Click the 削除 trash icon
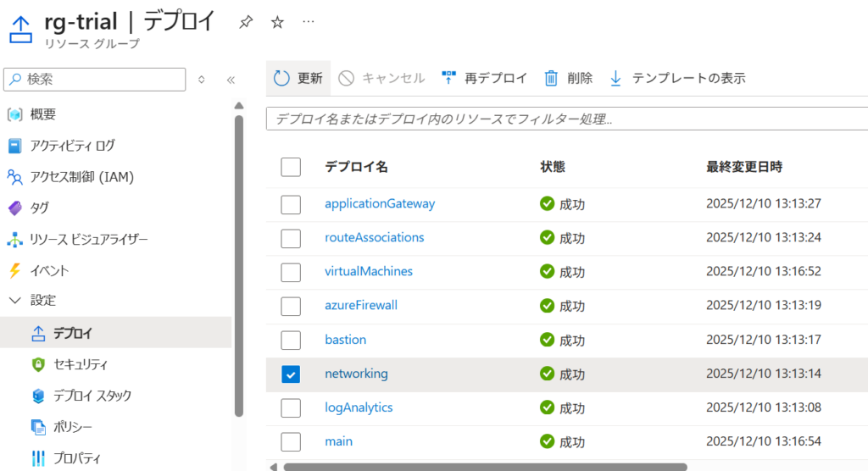The image size is (868, 471). 551,78
